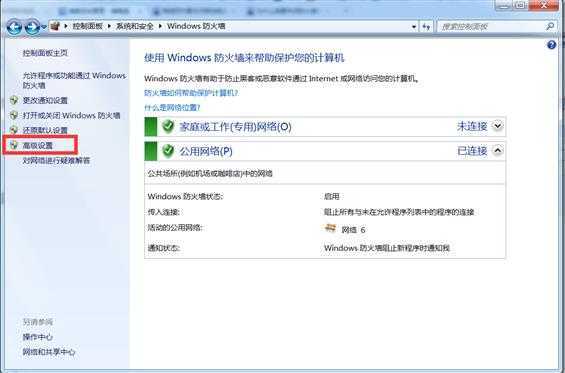This screenshot has width=565, height=373.
Task: Refresh the address bar location
Action: [x=426, y=26]
